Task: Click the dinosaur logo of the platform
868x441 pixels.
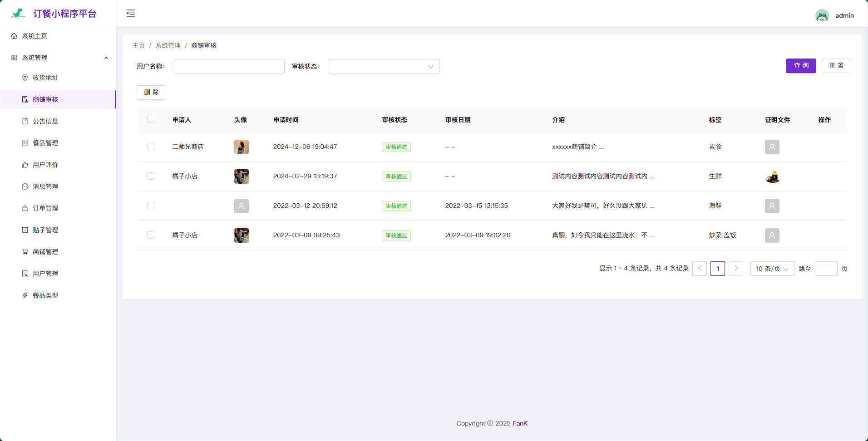Action: click(x=18, y=14)
